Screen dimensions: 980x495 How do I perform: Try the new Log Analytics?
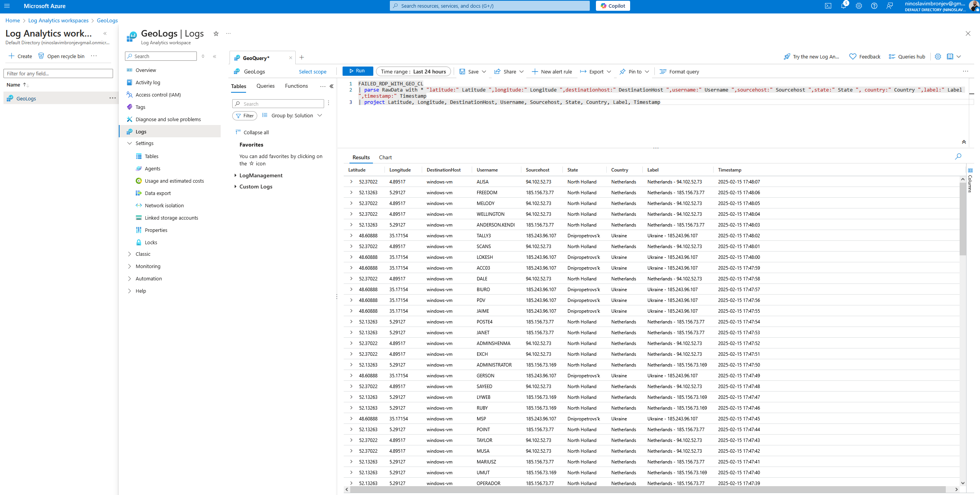coord(812,57)
